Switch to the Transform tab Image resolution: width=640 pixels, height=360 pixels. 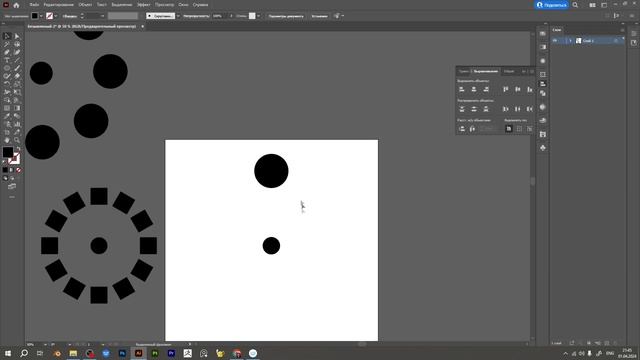pos(463,71)
